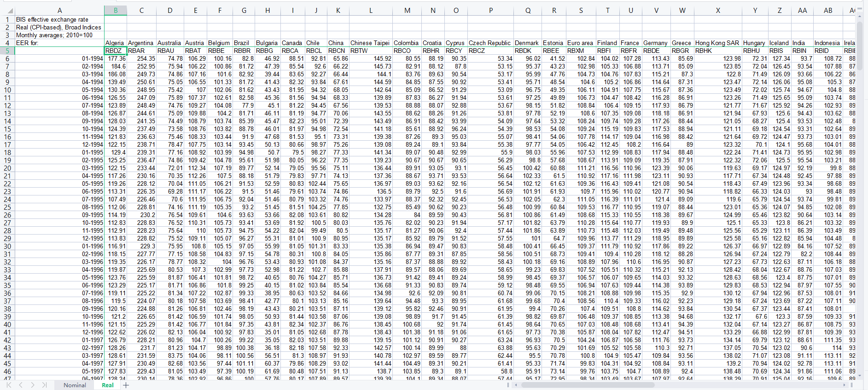Add a new sheet with the plus button

point(126,385)
